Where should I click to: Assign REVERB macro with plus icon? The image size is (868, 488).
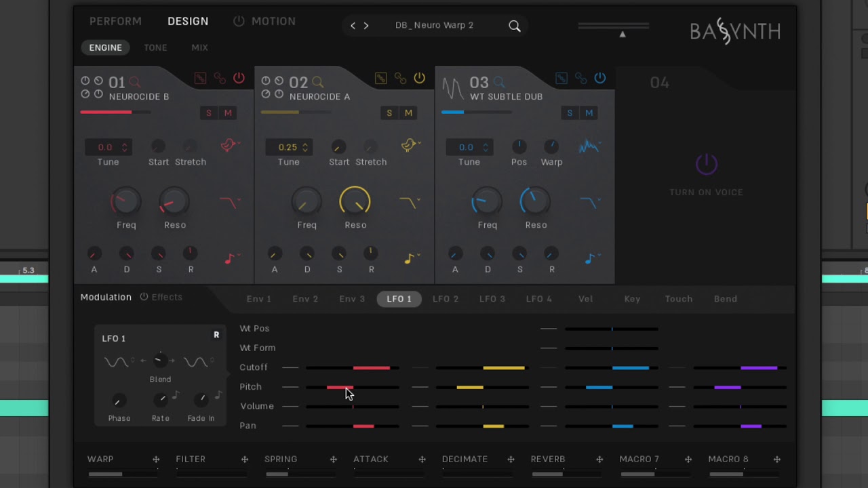pos(599,460)
